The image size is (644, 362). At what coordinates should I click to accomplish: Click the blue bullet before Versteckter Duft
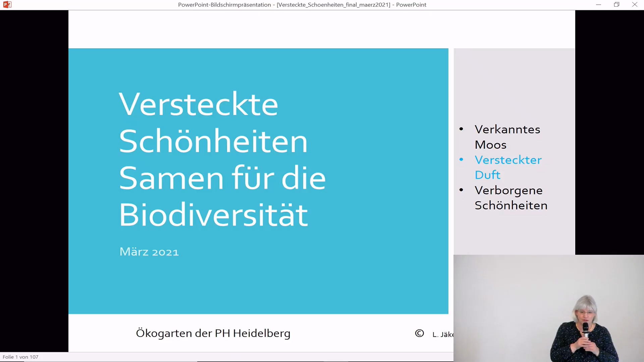tap(461, 160)
